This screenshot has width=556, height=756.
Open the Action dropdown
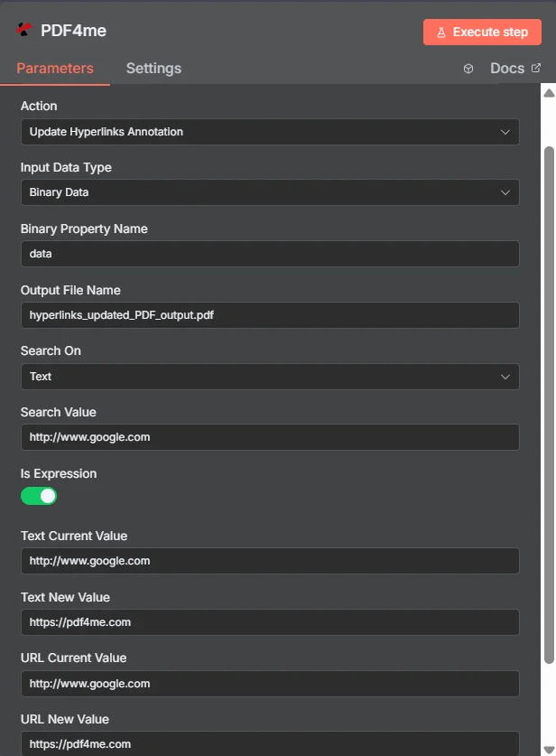(x=270, y=132)
